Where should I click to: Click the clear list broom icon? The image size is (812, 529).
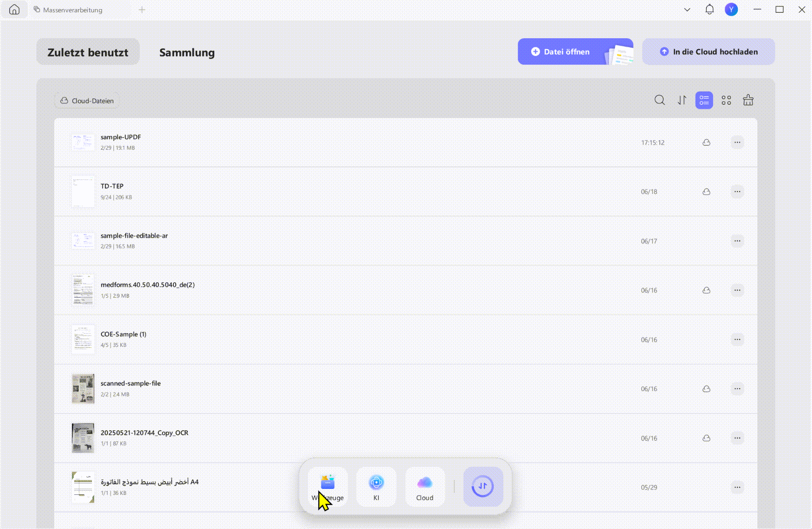tap(748, 100)
